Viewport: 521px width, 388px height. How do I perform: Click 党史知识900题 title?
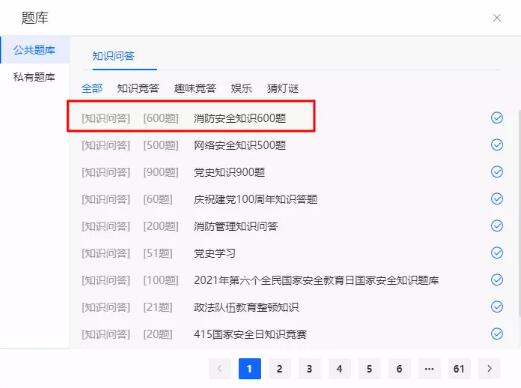pyautogui.click(x=229, y=172)
